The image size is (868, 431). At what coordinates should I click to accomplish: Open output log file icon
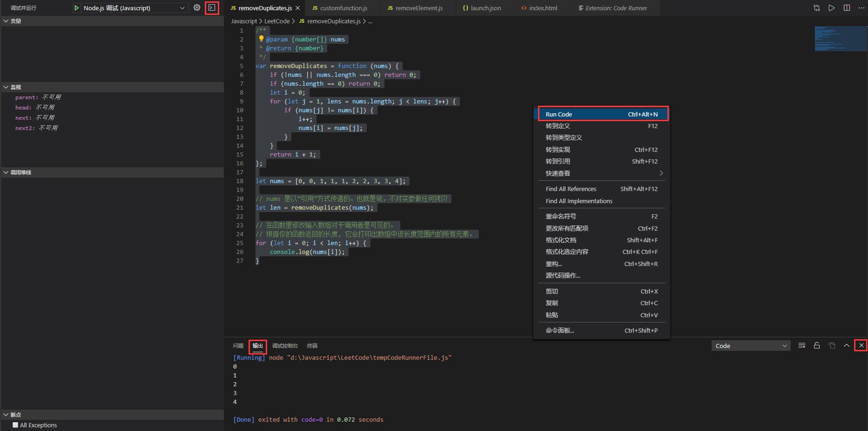click(832, 346)
